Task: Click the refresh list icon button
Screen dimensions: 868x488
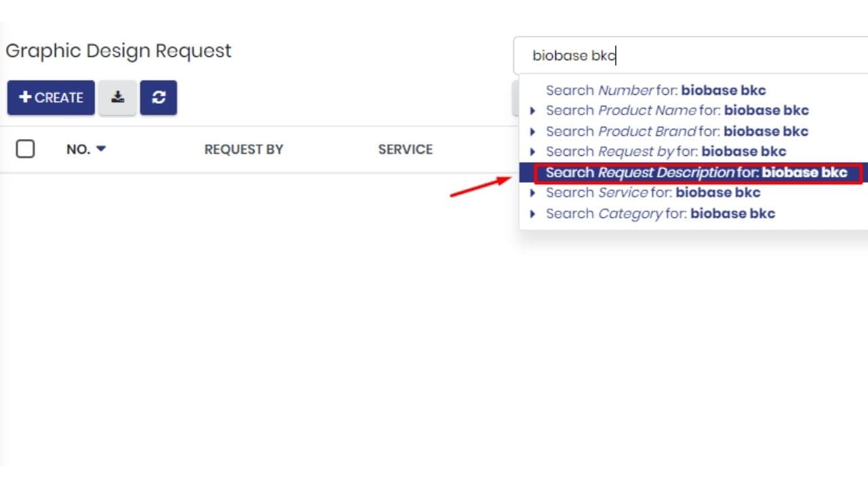Action: click(159, 98)
